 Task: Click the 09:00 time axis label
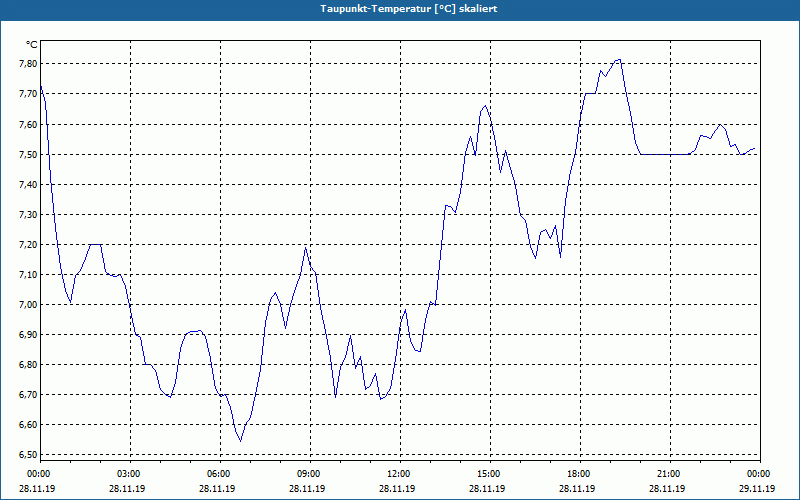(x=307, y=474)
